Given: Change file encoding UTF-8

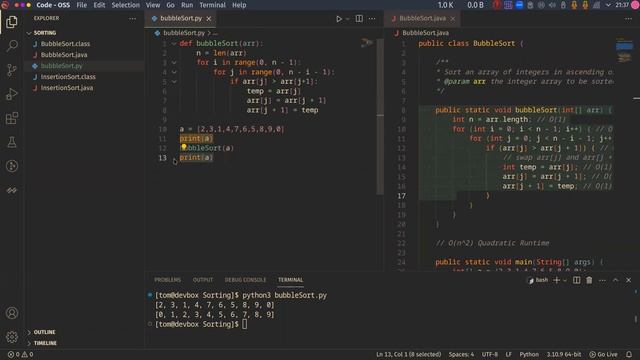Looking at the screenshot, I should pos(489,354).
